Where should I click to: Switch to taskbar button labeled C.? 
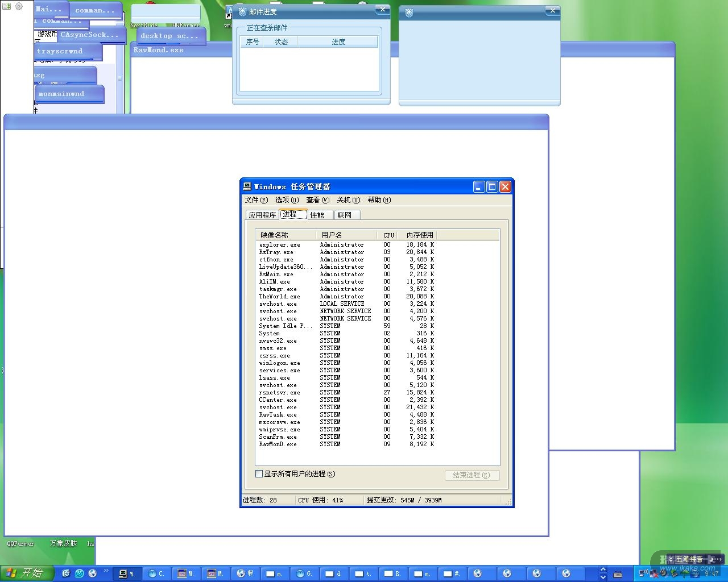(x=156, y=573)
